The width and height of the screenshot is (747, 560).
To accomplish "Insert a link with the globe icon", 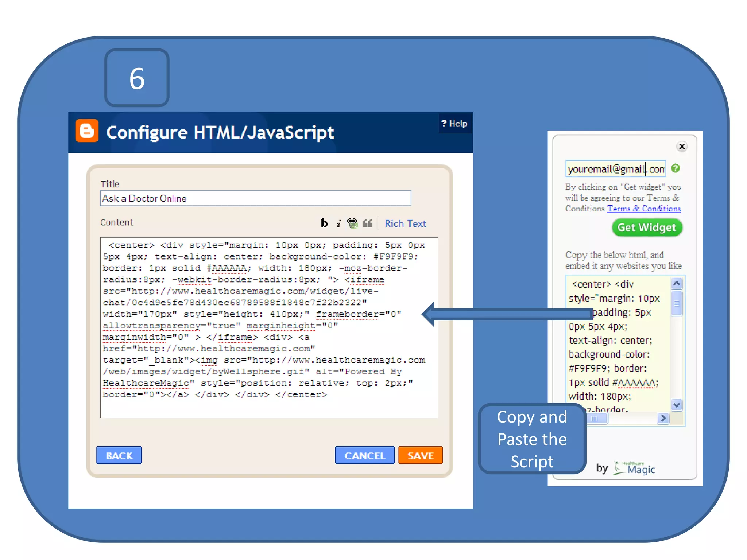I will click(x=352, y=223).
